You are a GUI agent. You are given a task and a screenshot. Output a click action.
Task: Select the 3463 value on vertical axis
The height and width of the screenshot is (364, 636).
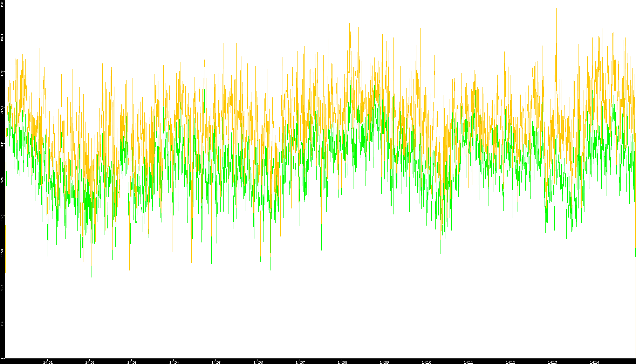2,38
